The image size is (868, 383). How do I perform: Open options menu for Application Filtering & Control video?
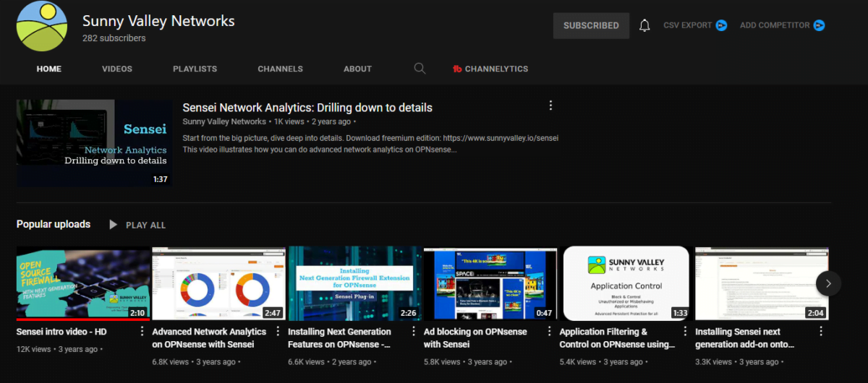coord(685,332)
